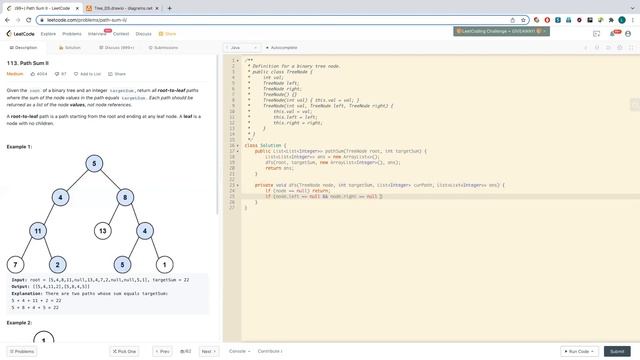Share the Path Sum II problem
Viewport: 640px width, 360px height.
click(117, 74)
